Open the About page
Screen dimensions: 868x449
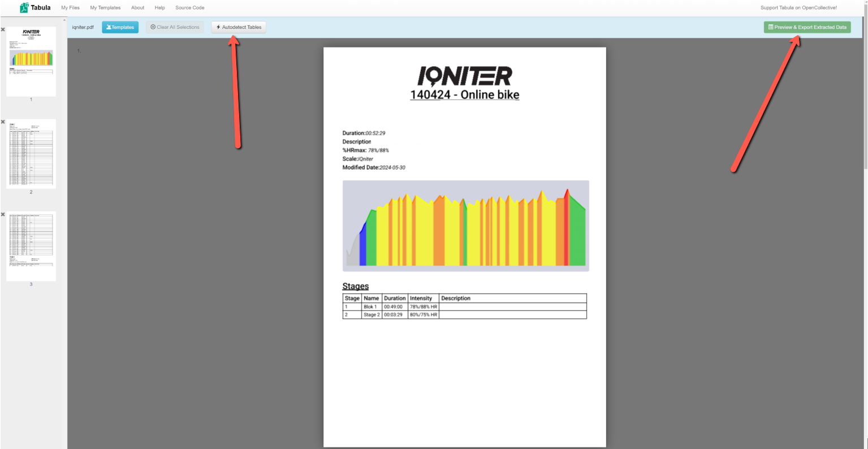coord(137,8)
